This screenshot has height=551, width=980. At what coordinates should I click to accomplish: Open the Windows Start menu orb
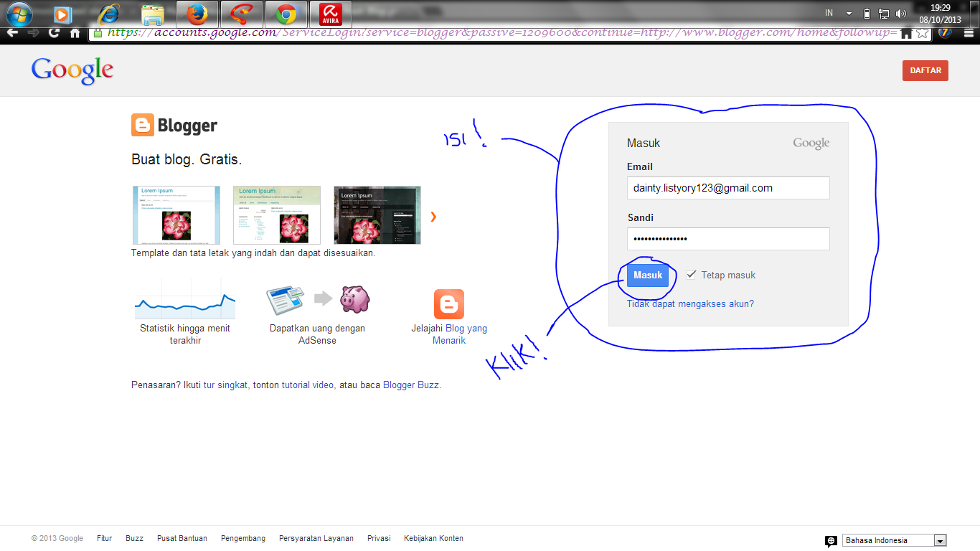tap(19, 13)
